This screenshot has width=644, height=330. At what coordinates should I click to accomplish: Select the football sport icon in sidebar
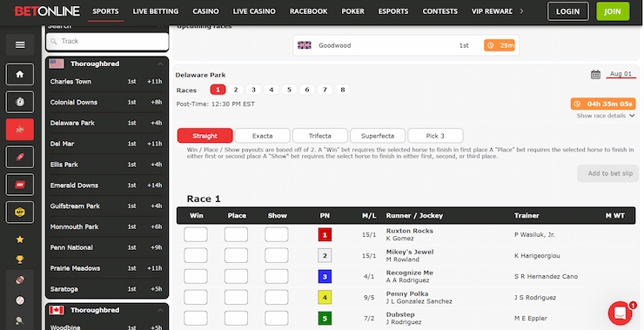pos(20,279)
